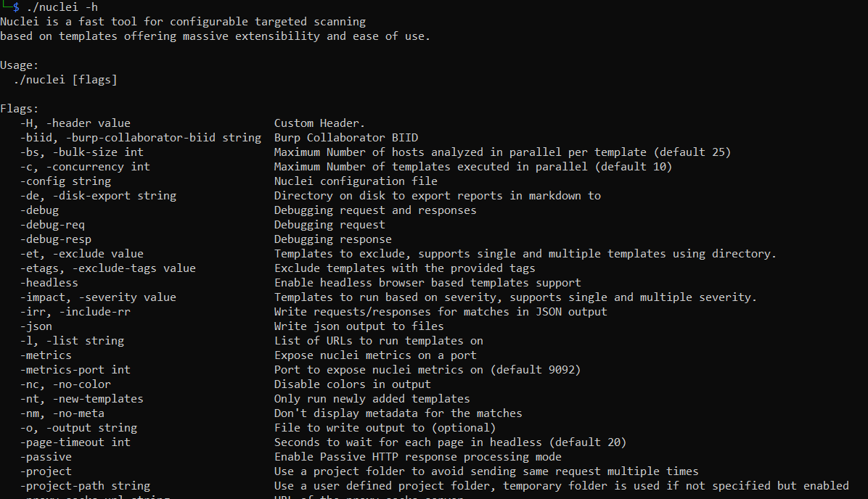
Task: Click the -debug-resp flag text
Action: tap(56, 239)
